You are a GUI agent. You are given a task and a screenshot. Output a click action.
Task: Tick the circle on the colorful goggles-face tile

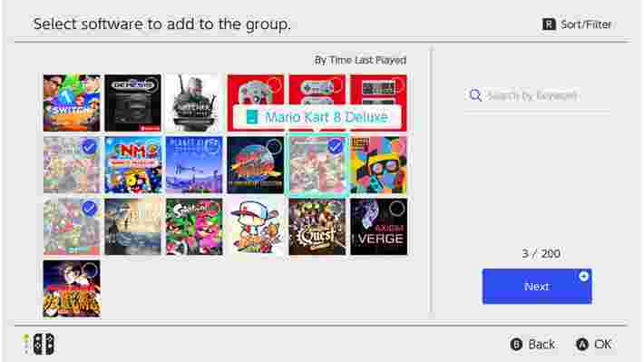pyautogui.click(x=396, y=147)
